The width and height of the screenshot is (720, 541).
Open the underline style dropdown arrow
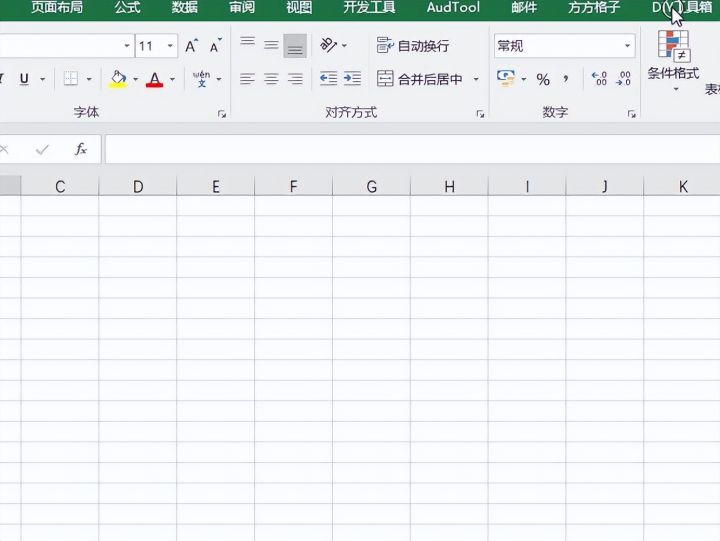(43, 79)
